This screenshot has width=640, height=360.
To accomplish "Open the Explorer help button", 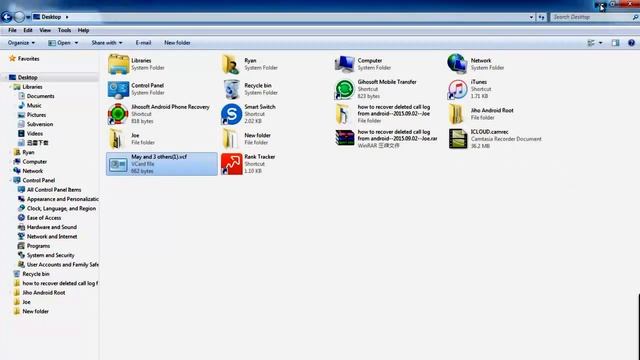I will point(631,43).
